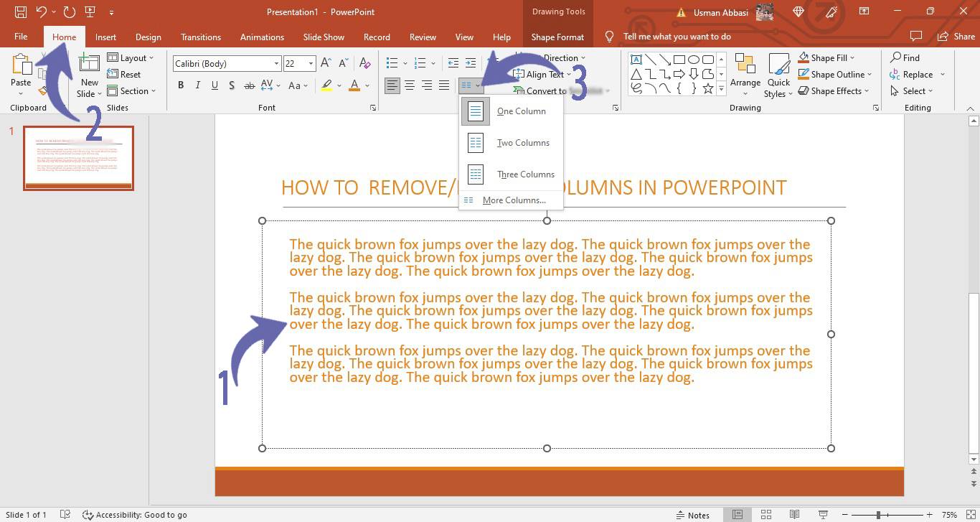The width and height of the screenshot is (980, 522).
Task: Open the font name combo box
Action: coord(227,63)
